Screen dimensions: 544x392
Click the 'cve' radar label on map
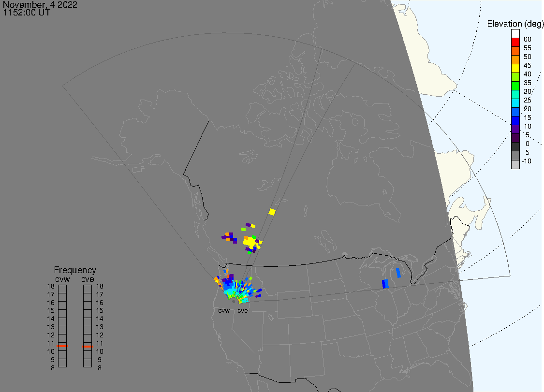click(x=243, y=310)
